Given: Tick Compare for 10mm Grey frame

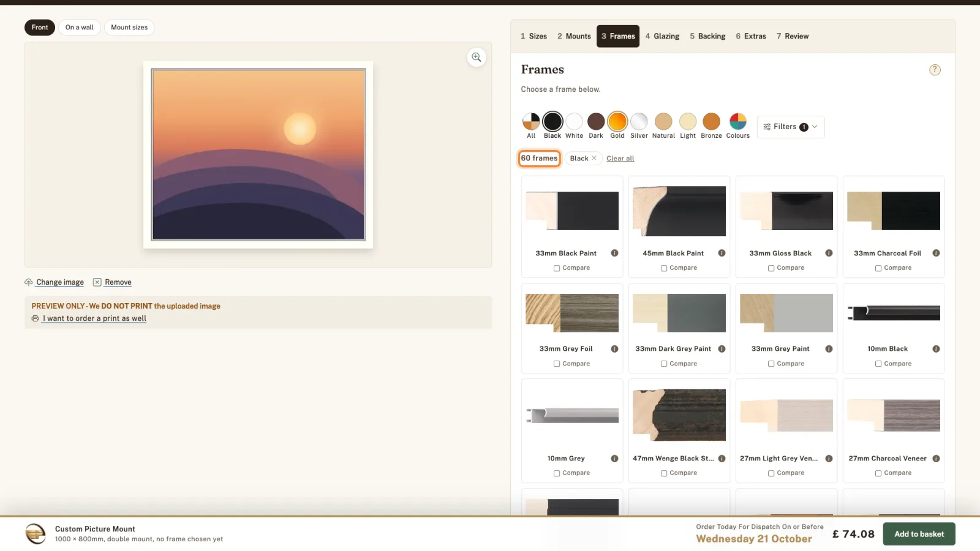Looking at the screenshot, I should tap(557, 473).
